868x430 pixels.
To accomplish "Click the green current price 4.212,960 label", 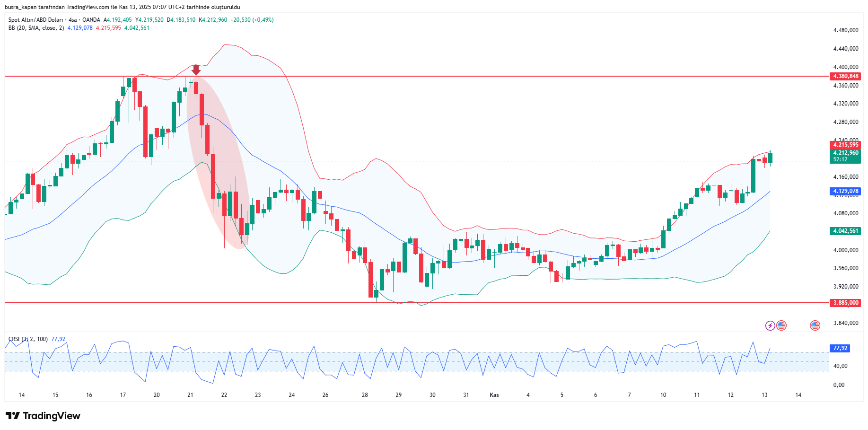I will [845, 153].
